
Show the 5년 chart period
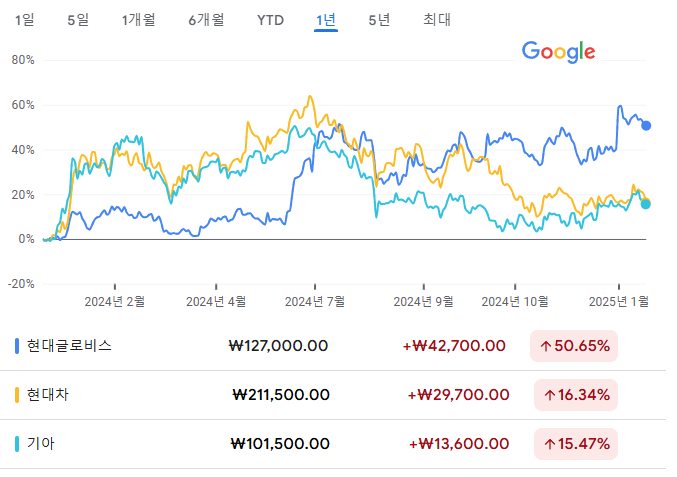tap(380, 20)
